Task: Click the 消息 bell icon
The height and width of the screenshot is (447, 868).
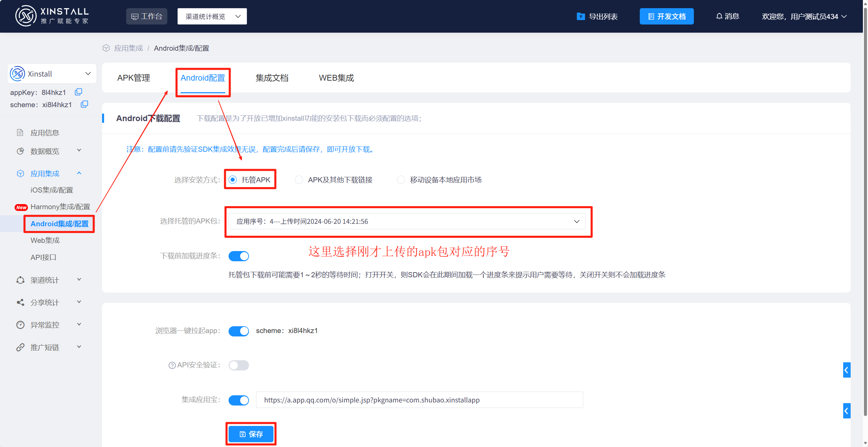Action: tap(719, 16)
